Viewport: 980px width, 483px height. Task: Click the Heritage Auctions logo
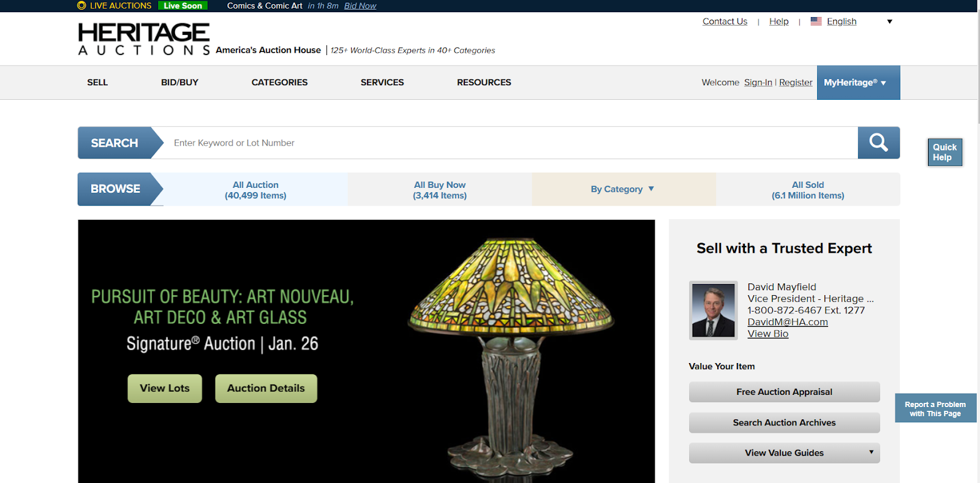pyautogui.click(x=144, y=39)
